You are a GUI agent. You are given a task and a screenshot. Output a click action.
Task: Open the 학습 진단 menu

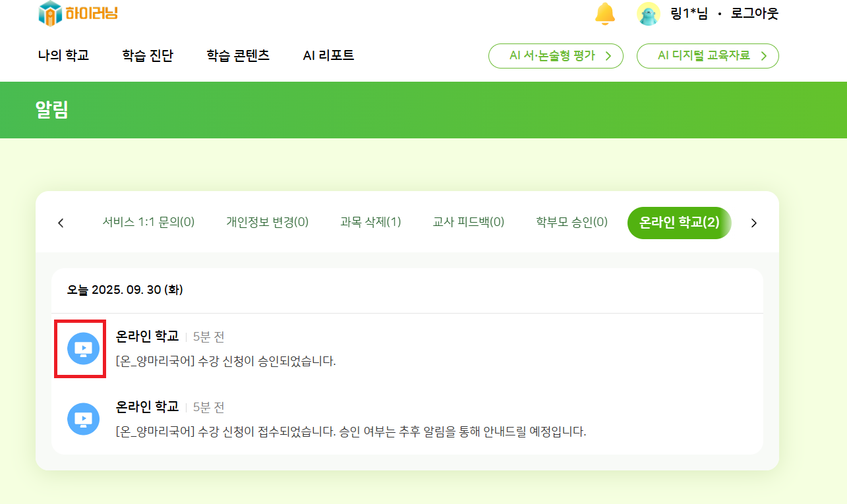click(148, 55)
